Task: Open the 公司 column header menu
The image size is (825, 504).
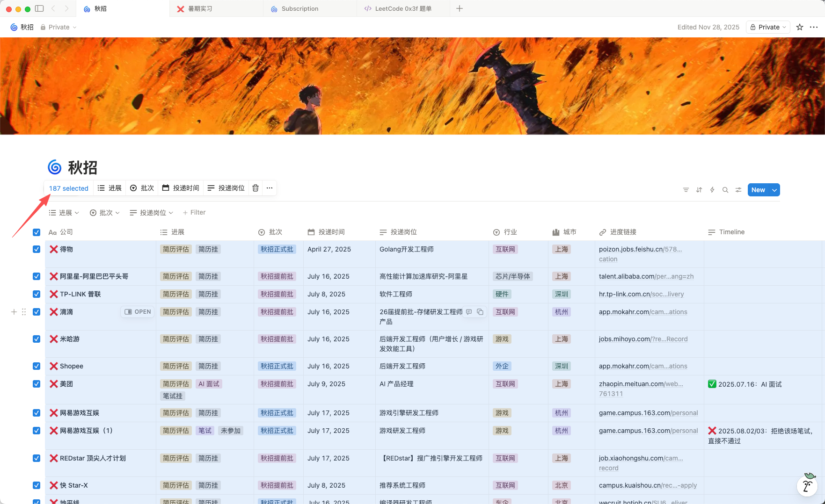Action: click(61, 232)
